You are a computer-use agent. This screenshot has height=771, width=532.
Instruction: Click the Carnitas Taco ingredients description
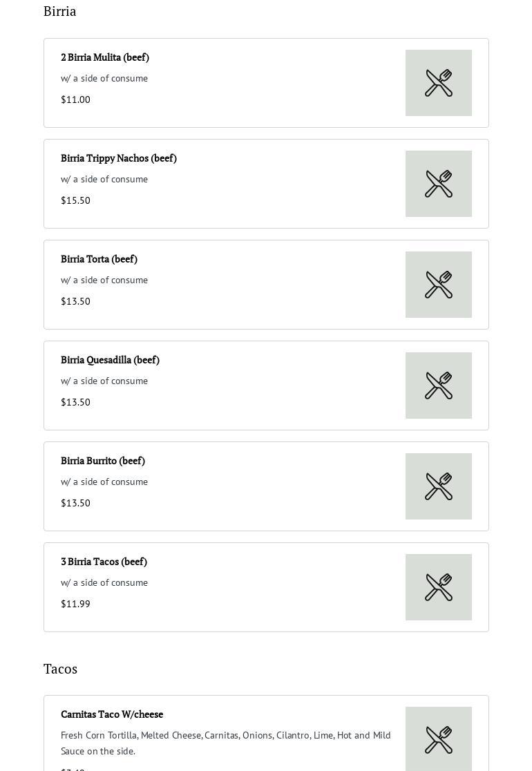click(x=225, y=743)
